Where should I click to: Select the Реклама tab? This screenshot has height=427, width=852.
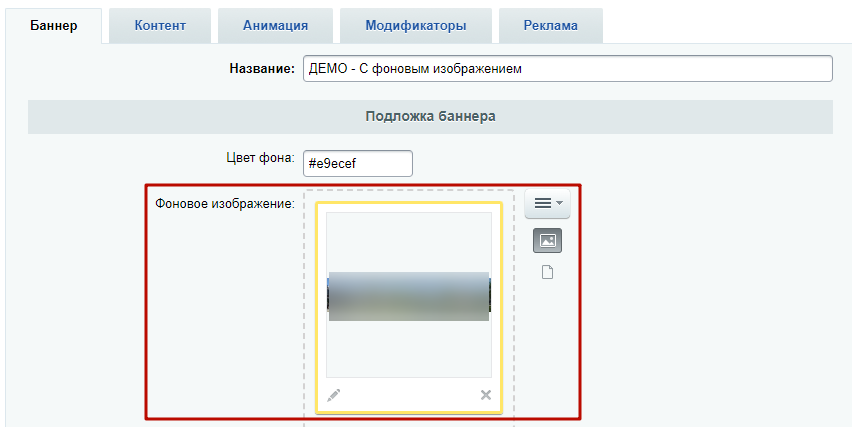[x=550, y=26]
